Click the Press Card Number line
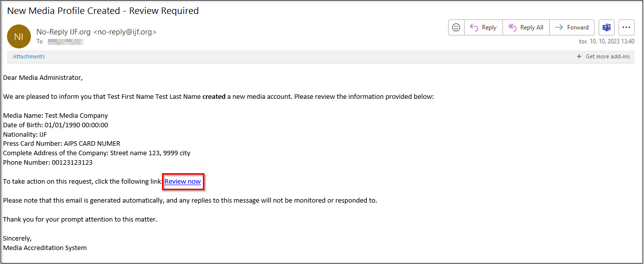The image size is (644, 264). pos(61,144)
